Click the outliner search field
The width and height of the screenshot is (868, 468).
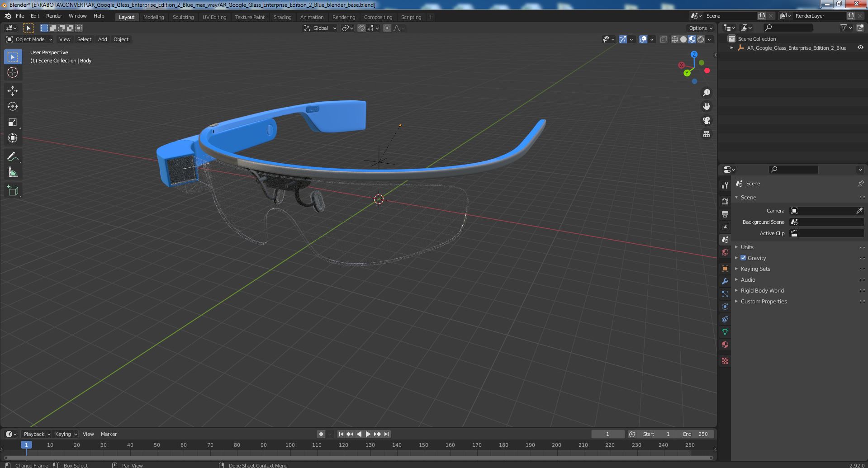tap(787, 28)
